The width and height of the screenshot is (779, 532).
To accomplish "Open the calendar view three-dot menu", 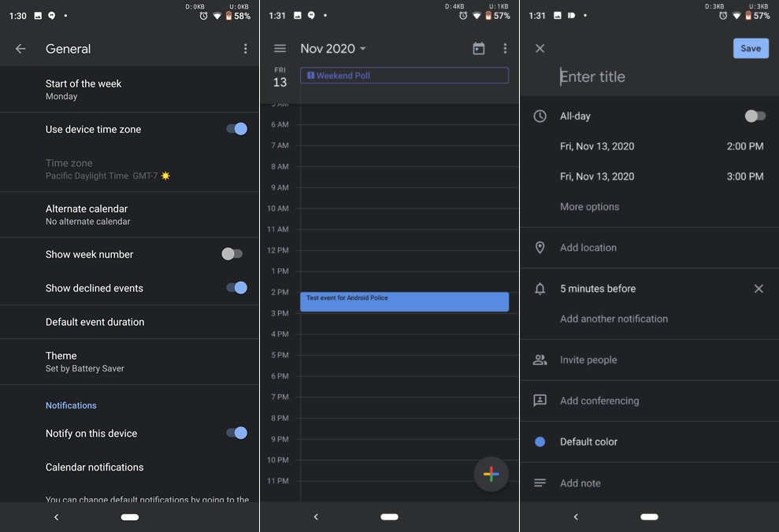I will point(505,49).
